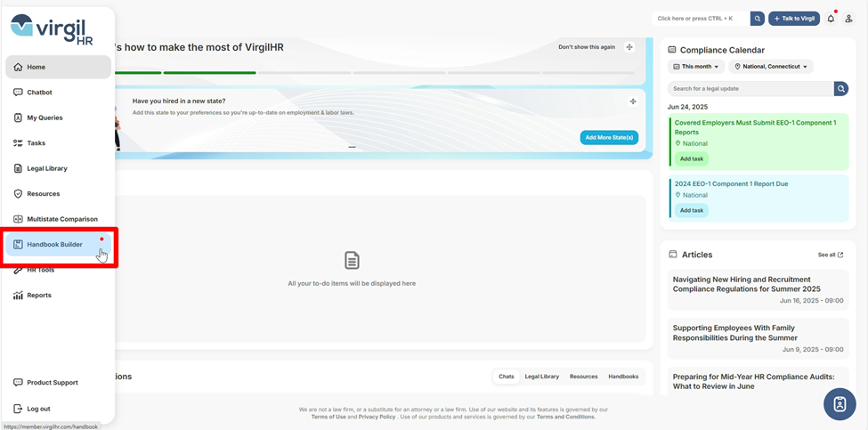This screenshot has height=430, width=868.
Task: Click See all articles link
Action: 831,256
